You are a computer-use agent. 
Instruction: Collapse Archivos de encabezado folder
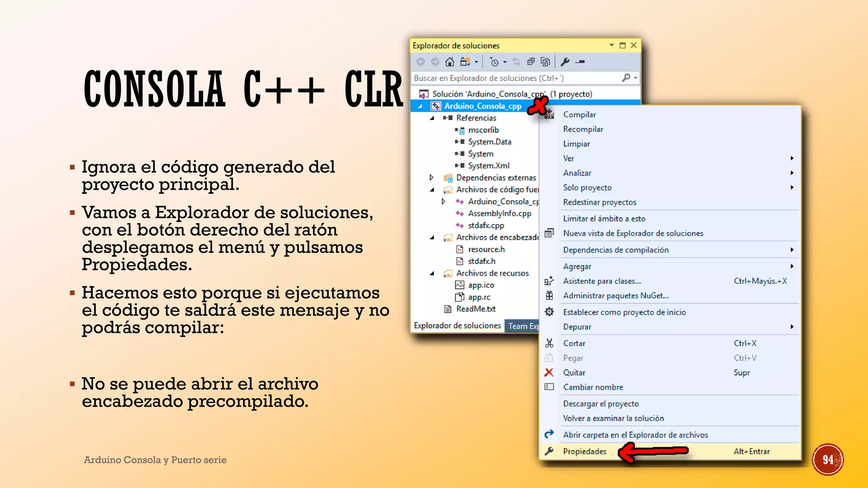point(432,237)
